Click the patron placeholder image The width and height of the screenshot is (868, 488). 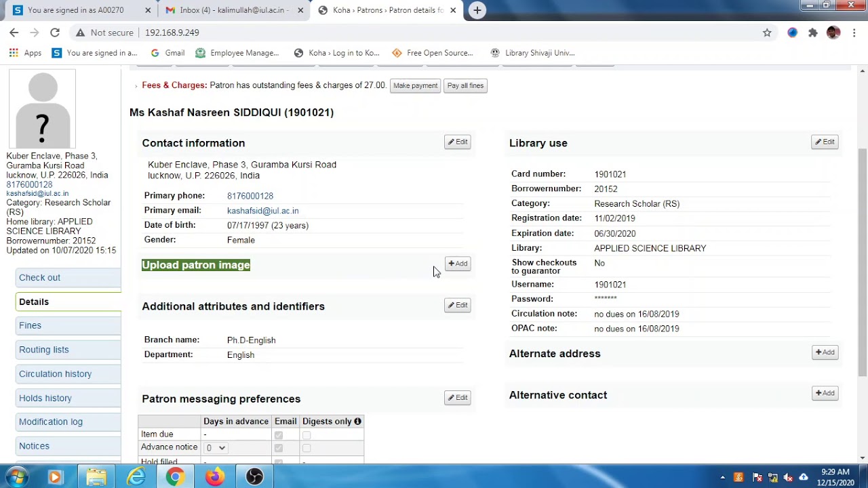click(42, 108)
